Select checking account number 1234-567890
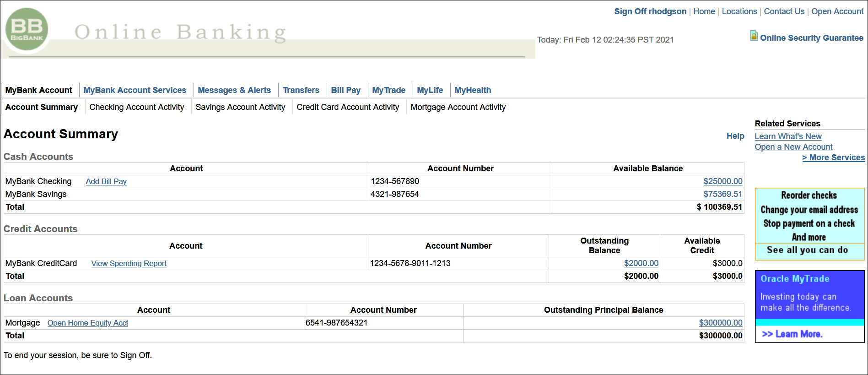The width and height of the screenshot is (868, 375). (x=395, y=181)
